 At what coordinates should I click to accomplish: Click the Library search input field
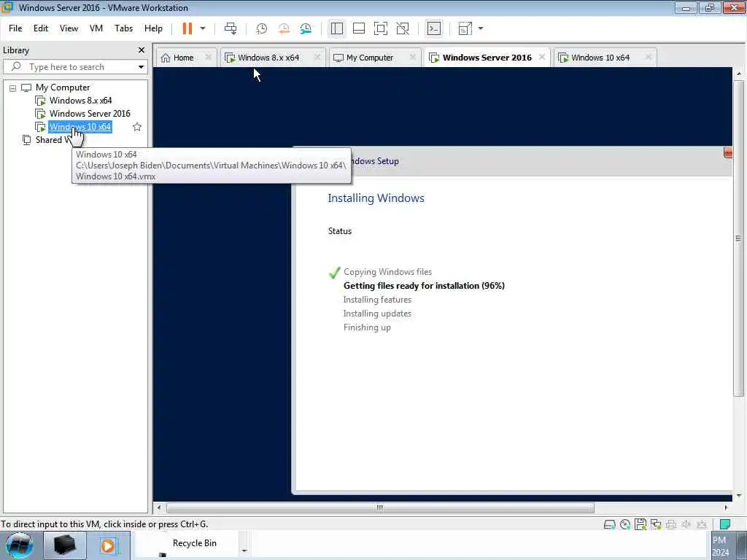click(x=76, y=66)
